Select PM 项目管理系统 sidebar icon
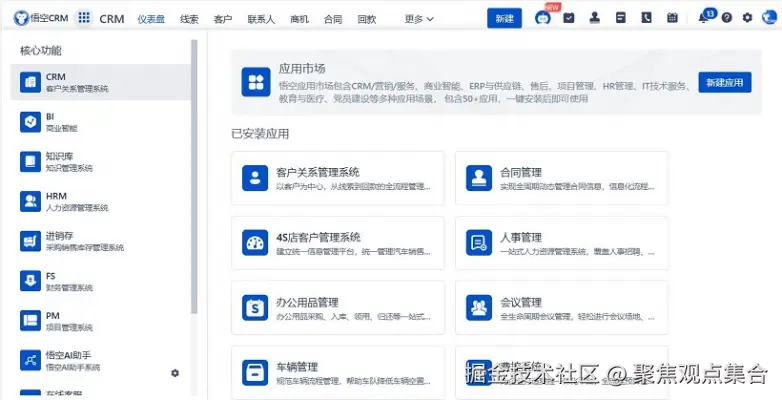The image size is (782, 400). [x=30, y=321]
